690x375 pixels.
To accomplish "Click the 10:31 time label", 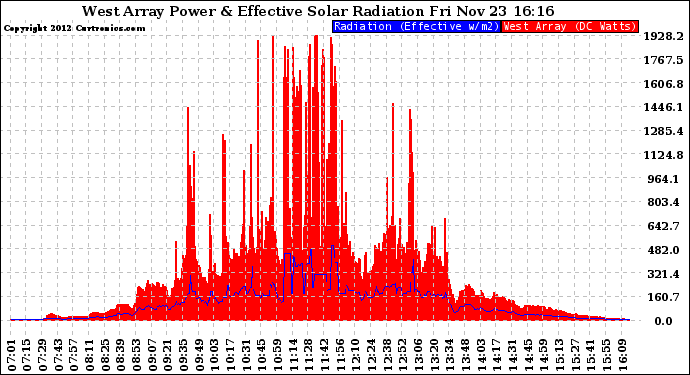I will point(247,355).
